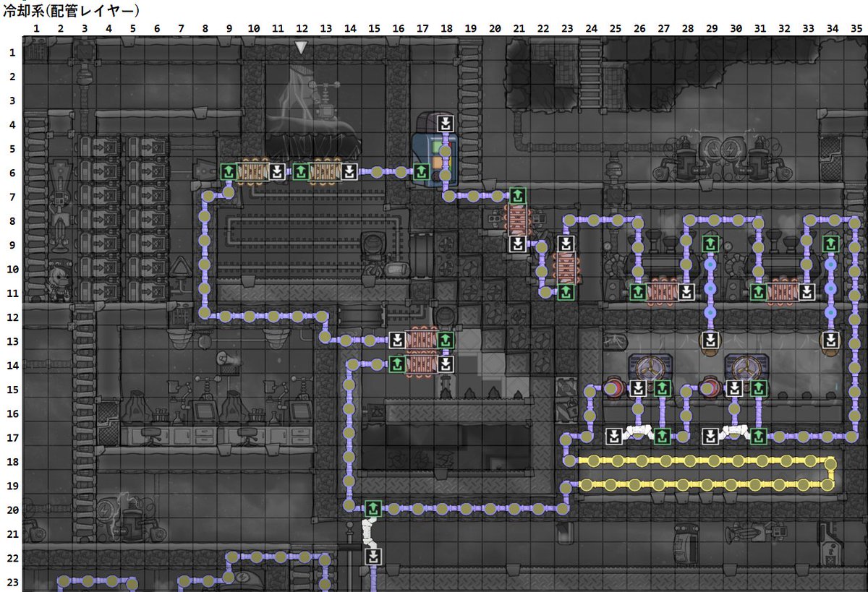
Task: Click white input port at column 18, row 14
Action: point(446,364)
